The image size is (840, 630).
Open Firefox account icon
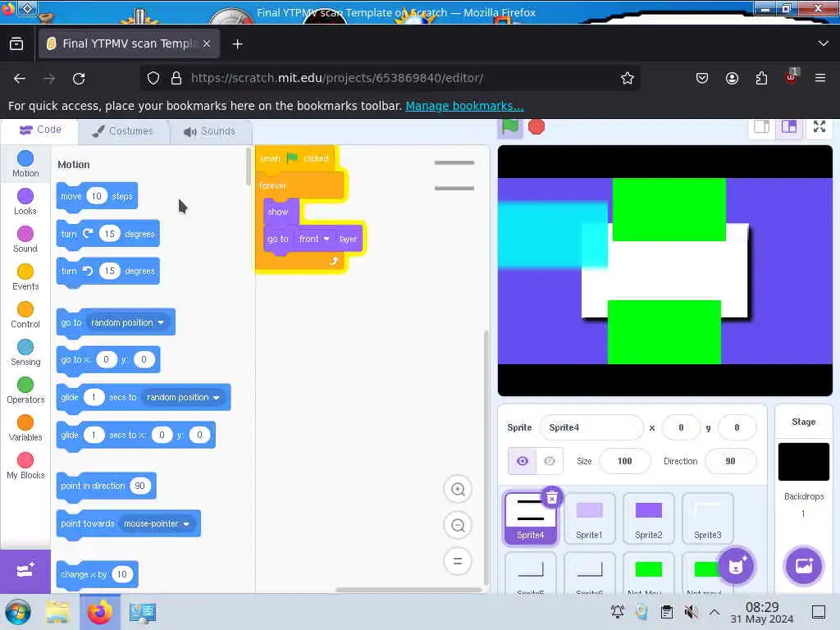coord(732,78)
